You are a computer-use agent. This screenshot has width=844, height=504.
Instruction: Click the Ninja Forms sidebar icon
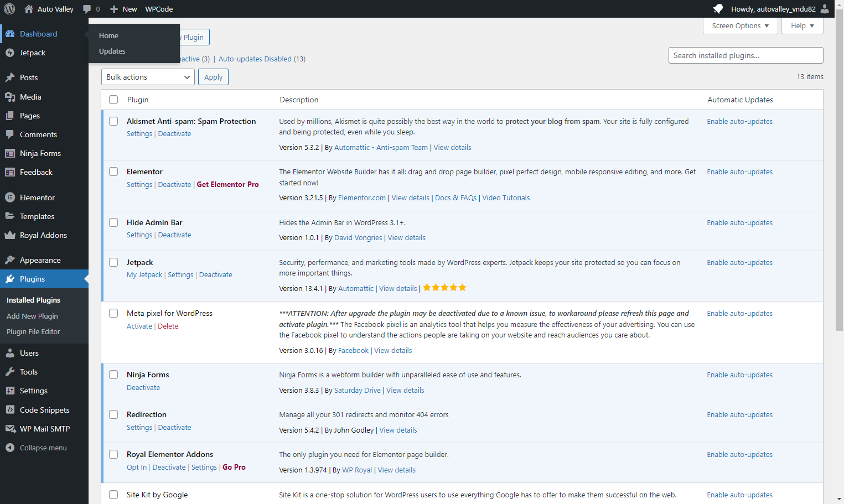[10, 153]
